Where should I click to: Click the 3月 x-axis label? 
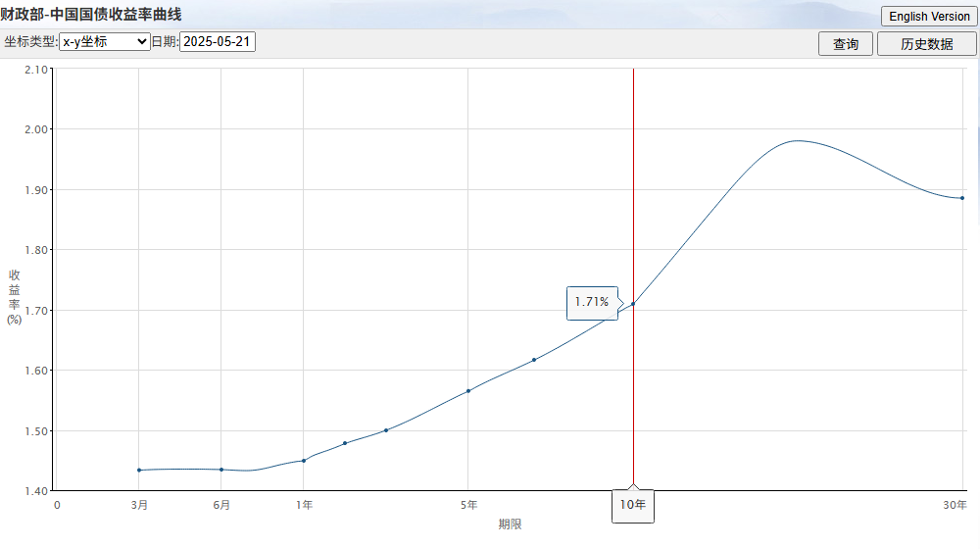(x=139, y=505)
